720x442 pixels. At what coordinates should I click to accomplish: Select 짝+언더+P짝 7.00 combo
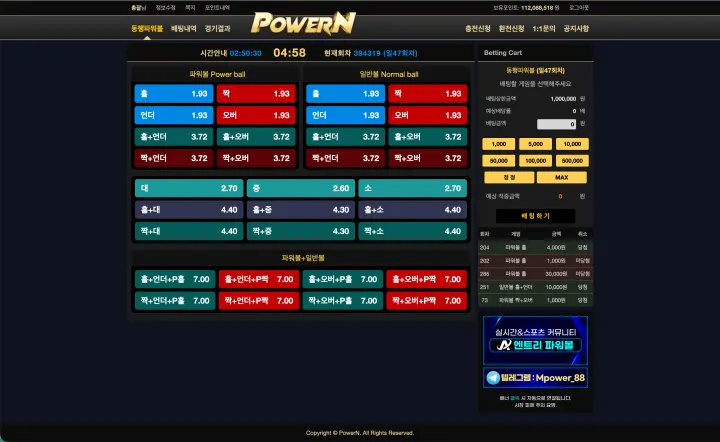[x=259, y=301]
